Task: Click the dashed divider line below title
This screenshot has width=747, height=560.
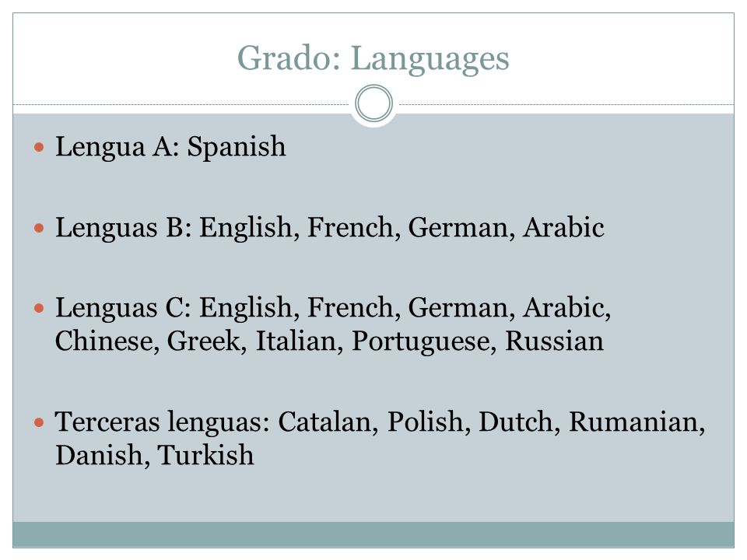Action: 181,103
